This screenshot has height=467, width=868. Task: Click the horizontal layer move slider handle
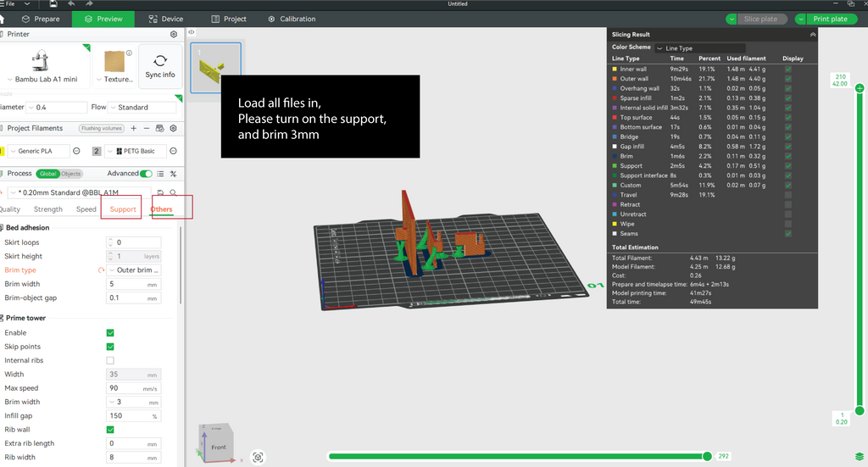pyautogui.click(x=707, y=457)
